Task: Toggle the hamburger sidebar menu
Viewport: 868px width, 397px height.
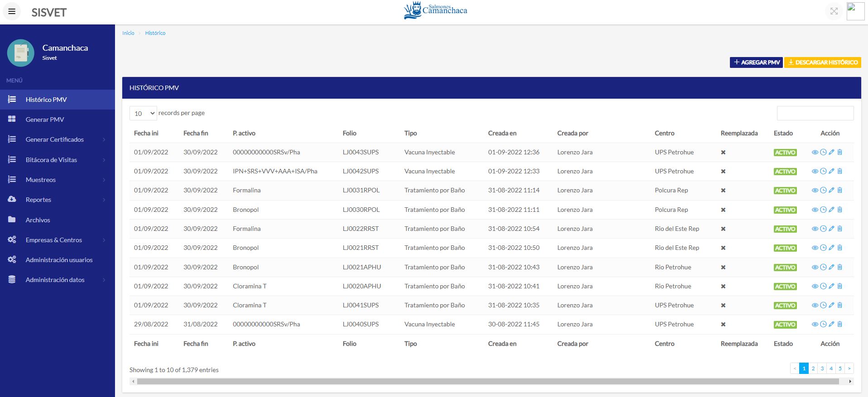Action: (x=12, y=11)
